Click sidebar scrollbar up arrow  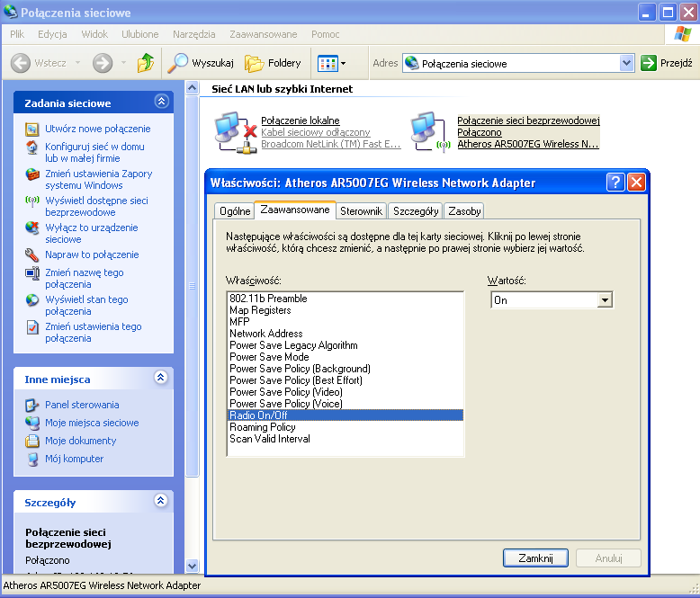pos(192,87)
